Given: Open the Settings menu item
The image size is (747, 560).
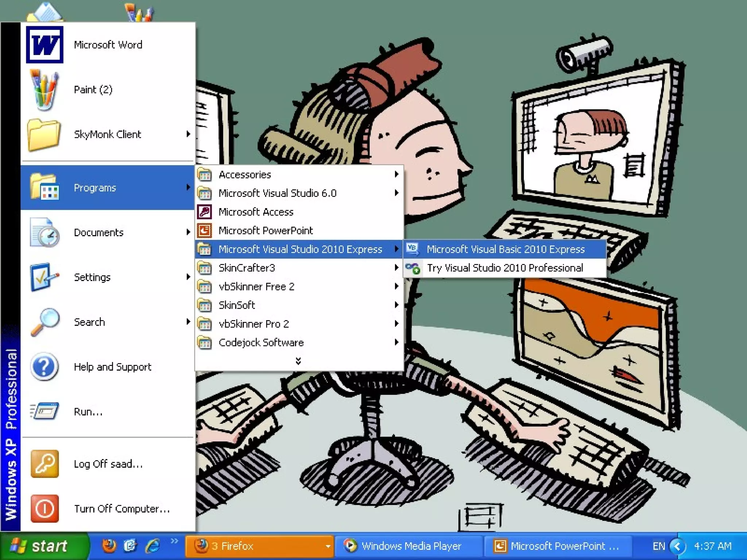Looking at the screenshot, I should pyautogui.click(x=92, y=277).
